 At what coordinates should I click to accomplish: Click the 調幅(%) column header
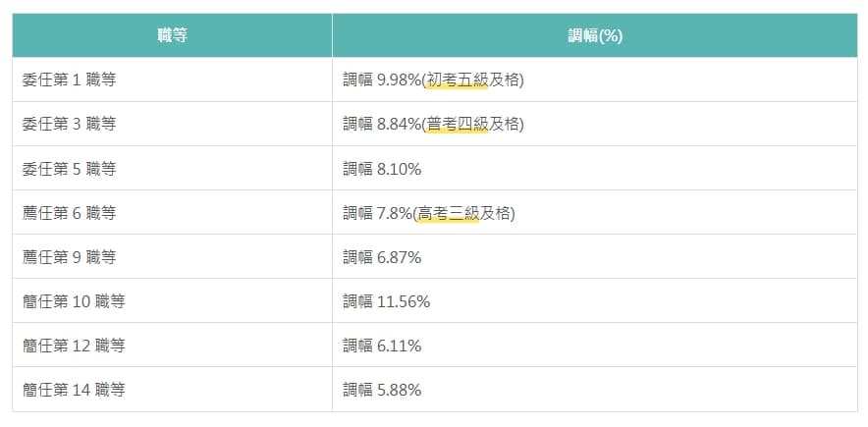coord(594,35)
